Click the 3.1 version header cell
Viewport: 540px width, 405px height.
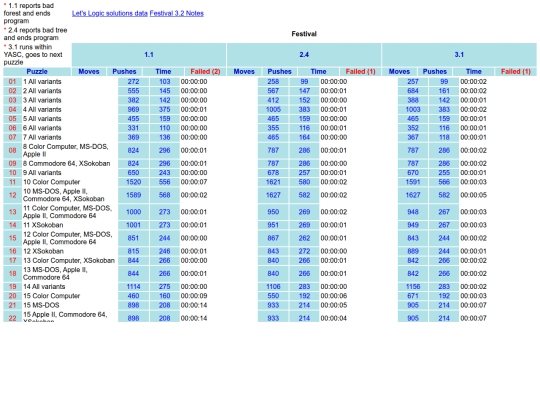point(459,55)
